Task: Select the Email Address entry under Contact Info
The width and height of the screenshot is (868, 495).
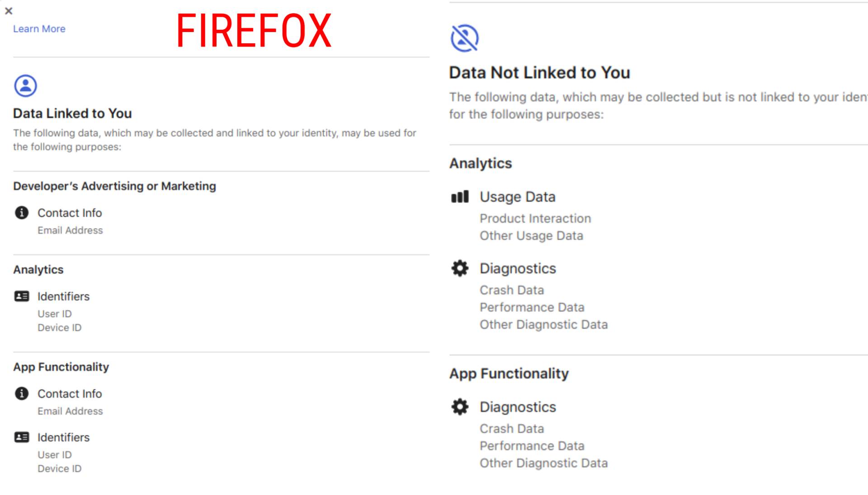Action: point(71,230)
